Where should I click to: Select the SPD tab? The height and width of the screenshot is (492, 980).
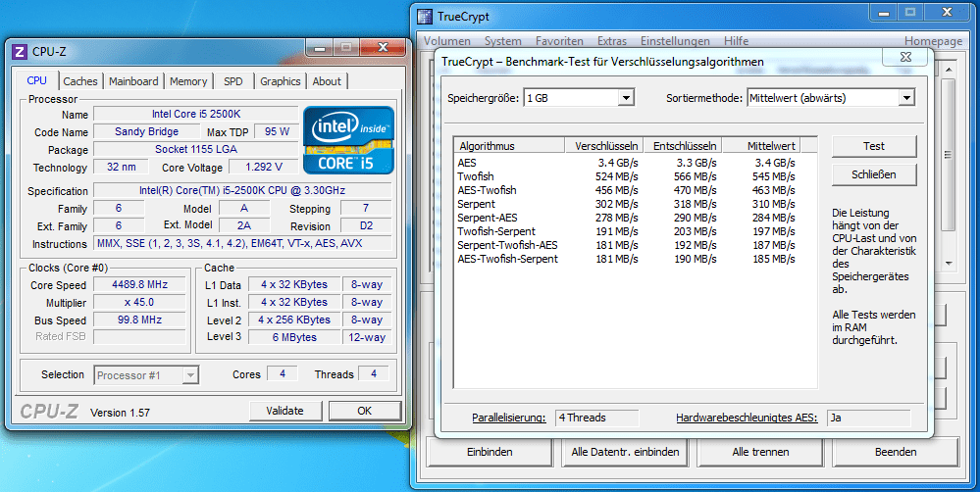pos(233,81)
